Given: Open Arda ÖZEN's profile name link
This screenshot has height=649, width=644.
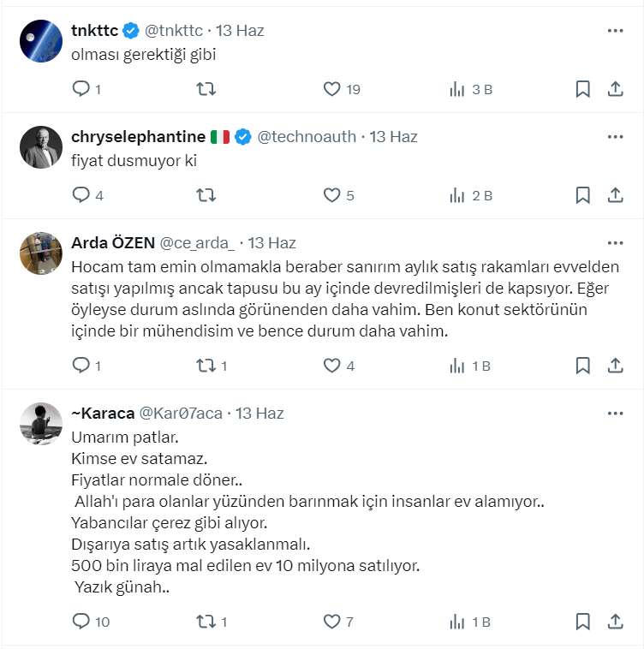Looking at the screenshot, I should [111, 242].
